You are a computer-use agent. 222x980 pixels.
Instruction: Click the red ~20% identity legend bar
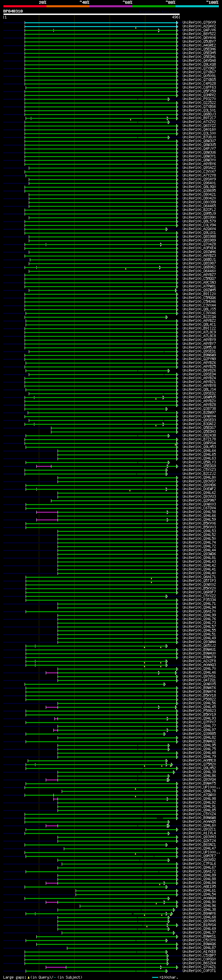point(25,6)
